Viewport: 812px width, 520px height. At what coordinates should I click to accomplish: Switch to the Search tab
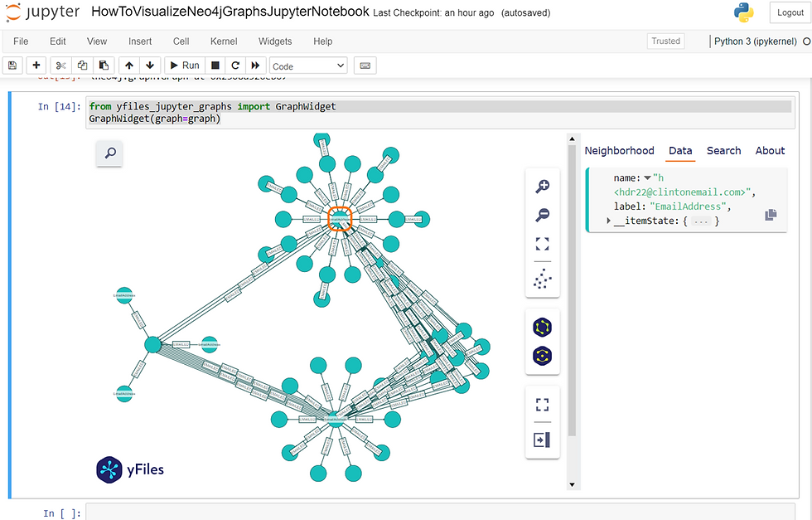pos(723,151)
